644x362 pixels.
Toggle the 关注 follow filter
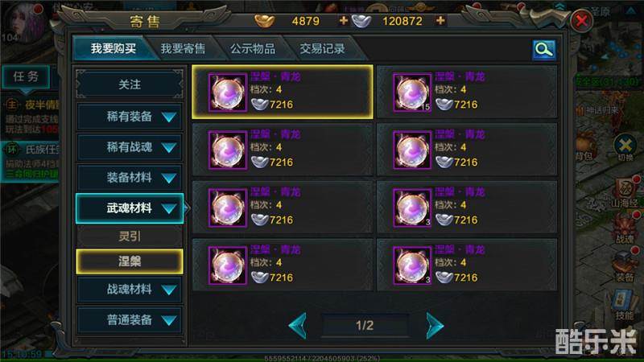click(x=130, y=84)
